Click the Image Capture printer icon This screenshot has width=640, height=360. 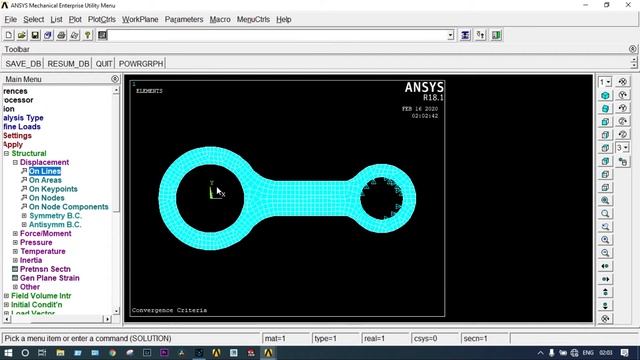click(x=61, y=35)
